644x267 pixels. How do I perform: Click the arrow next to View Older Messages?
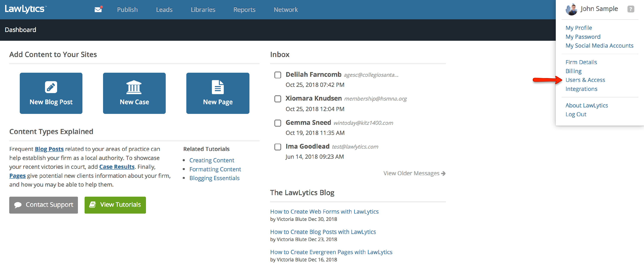443,173
